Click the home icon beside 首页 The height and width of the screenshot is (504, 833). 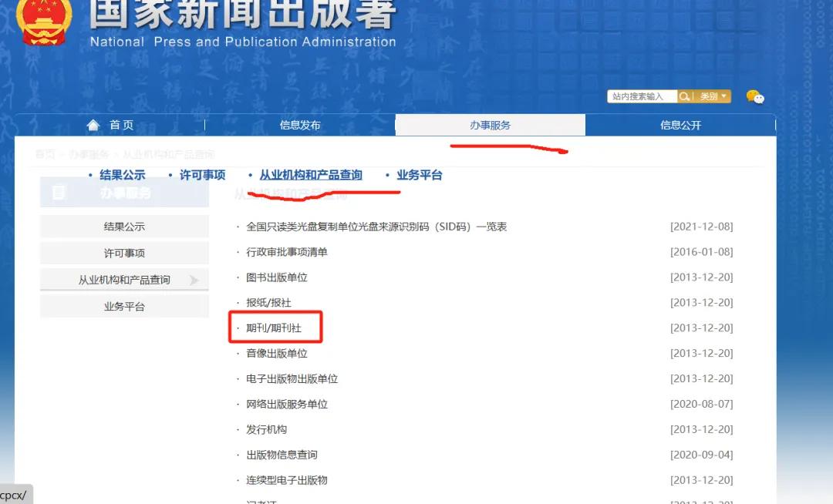[x=93, y=125]
